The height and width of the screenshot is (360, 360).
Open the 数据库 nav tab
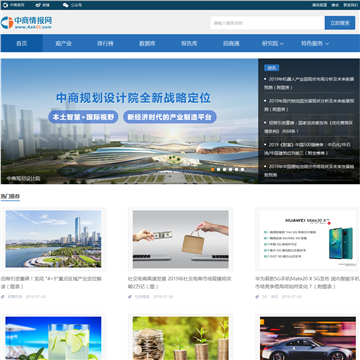(x=147, y=43)
